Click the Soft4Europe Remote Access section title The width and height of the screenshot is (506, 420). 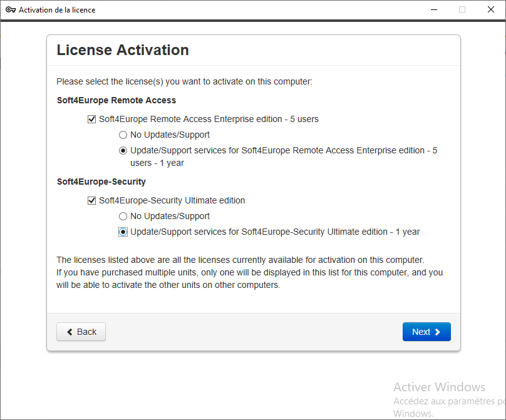(x=116, y=100)
